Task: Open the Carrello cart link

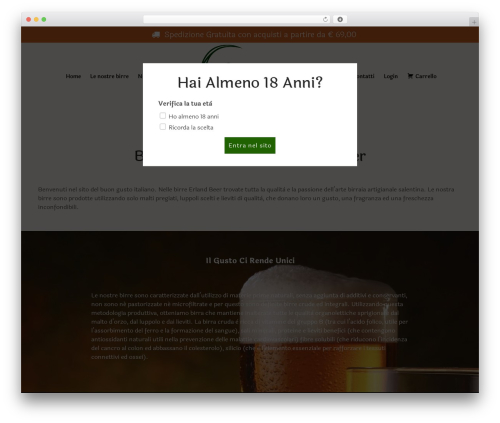Action: [x=422, y=76]
